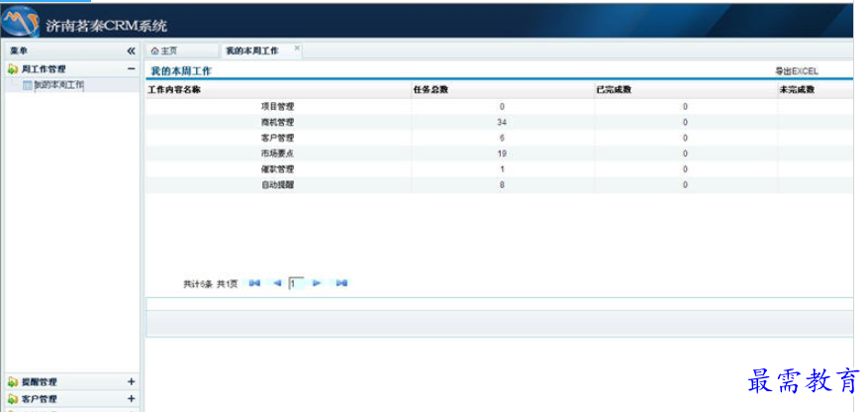Viewport: 868px width, 412px height.
Task: Collapse the 周工作管理 section
Action: pos(131,69)
